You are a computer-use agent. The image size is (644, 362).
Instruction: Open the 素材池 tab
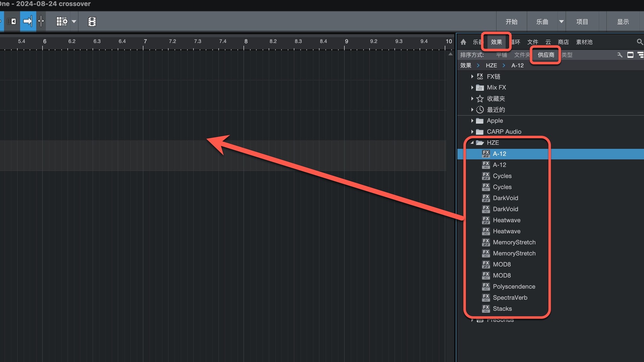click(584, 42)
